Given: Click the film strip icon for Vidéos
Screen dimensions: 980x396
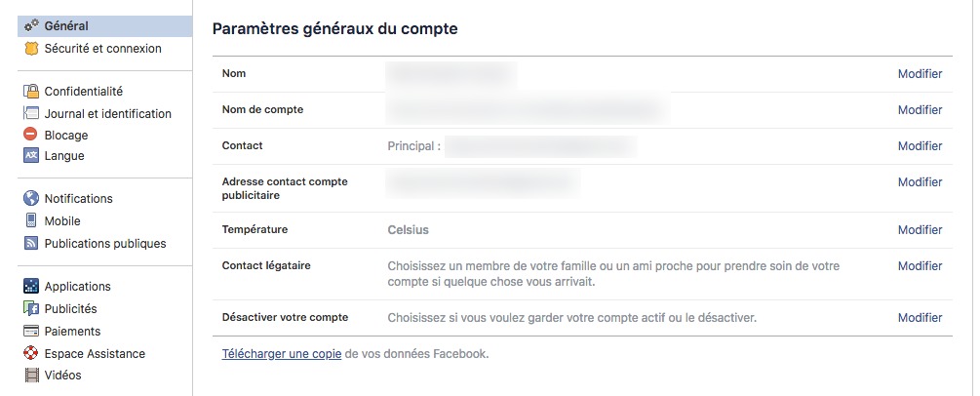Looking at the screenshot, I should [x=31, y=376].
